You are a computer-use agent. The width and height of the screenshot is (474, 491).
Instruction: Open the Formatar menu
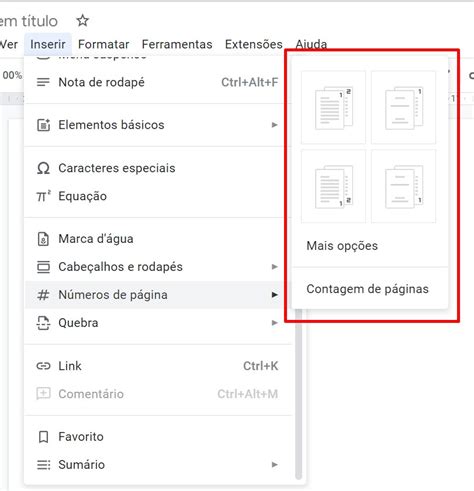click(103, 44)
